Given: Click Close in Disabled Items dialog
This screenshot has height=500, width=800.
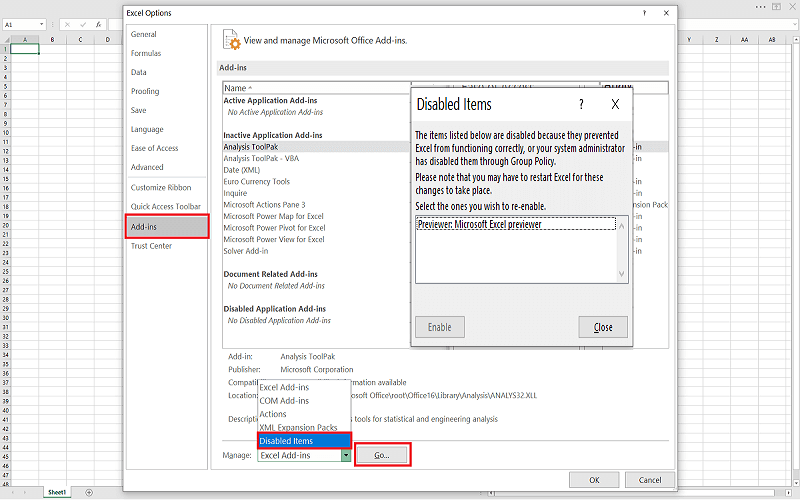Looking at the screenshot, I should 603,327.
